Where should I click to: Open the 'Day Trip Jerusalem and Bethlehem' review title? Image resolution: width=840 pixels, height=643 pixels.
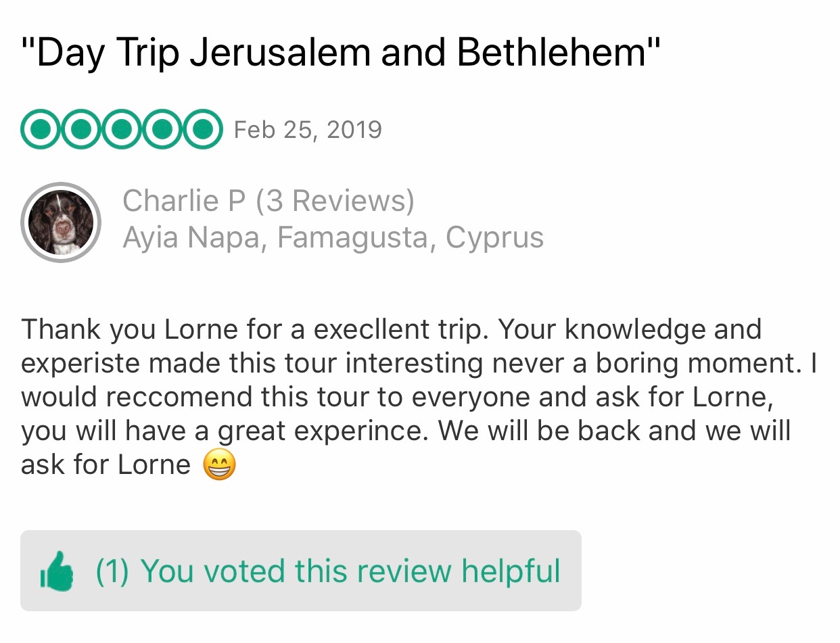(x=340, y=53)
